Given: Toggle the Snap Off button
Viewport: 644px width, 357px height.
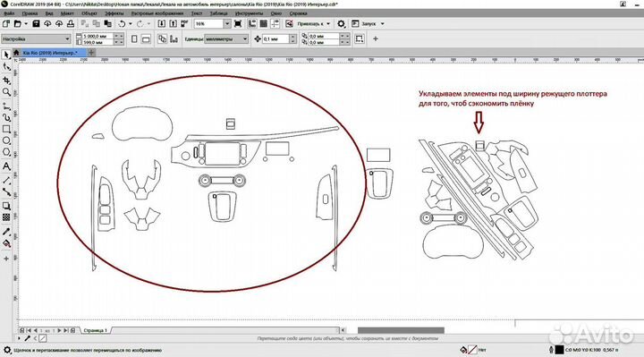Looking at the screenshot, I should (x=290, y=24).
